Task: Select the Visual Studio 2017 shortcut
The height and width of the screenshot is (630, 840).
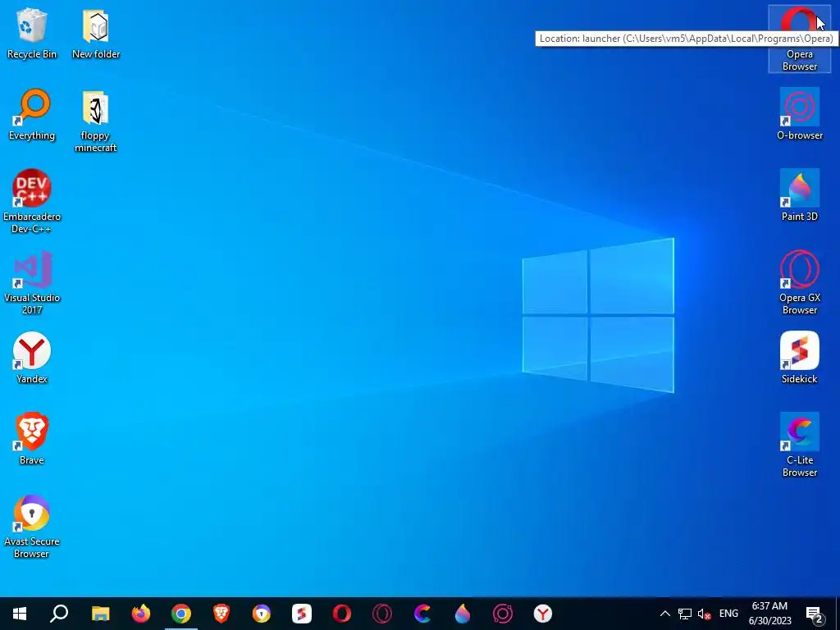Action: point(32,283)
